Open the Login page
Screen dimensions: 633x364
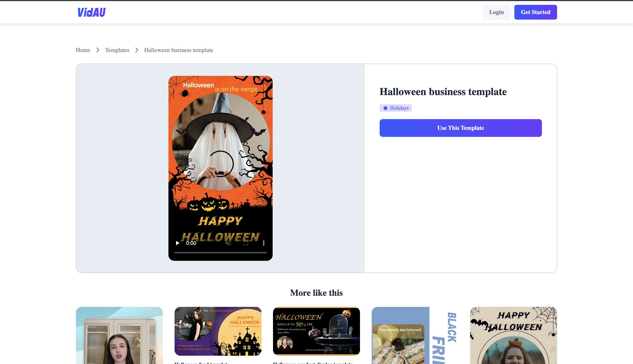click(496, 12)
